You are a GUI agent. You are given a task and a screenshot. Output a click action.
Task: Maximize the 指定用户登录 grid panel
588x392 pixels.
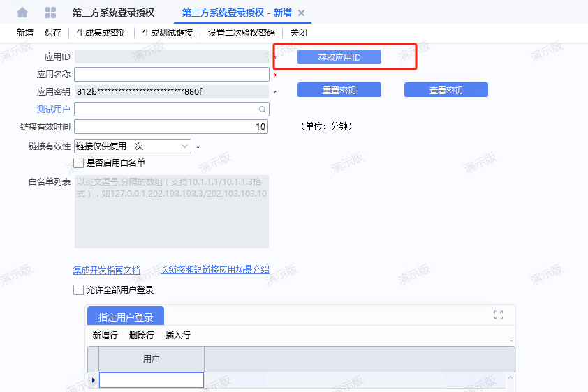click(x=499, y=315)
